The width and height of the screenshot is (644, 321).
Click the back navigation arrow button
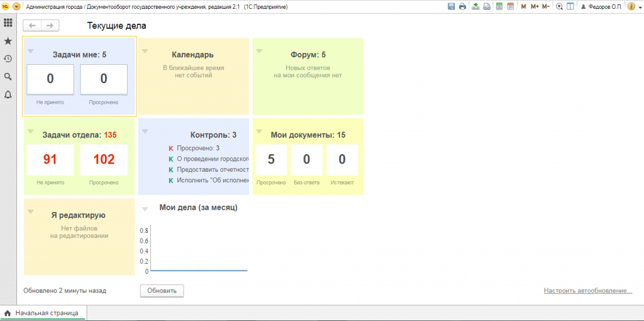click(x=32, y=25)
